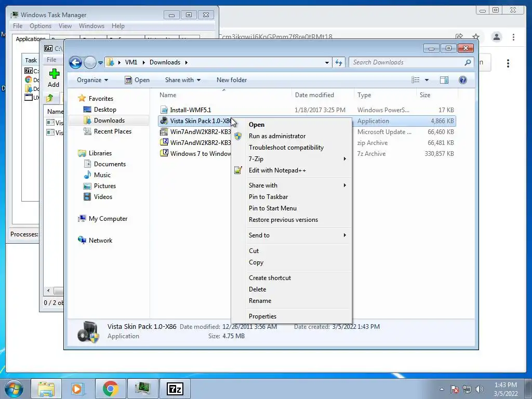The width and height of the screenshot is (532, 399).
Task: Click the Add button in 7-Zip window
Action: (54, 78)
